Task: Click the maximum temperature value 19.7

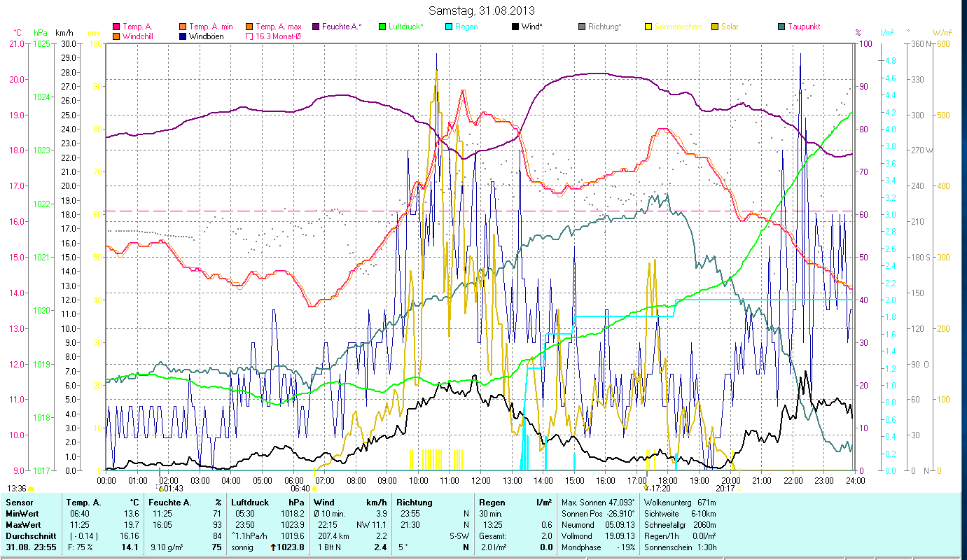Action: (x=131, y=525)
